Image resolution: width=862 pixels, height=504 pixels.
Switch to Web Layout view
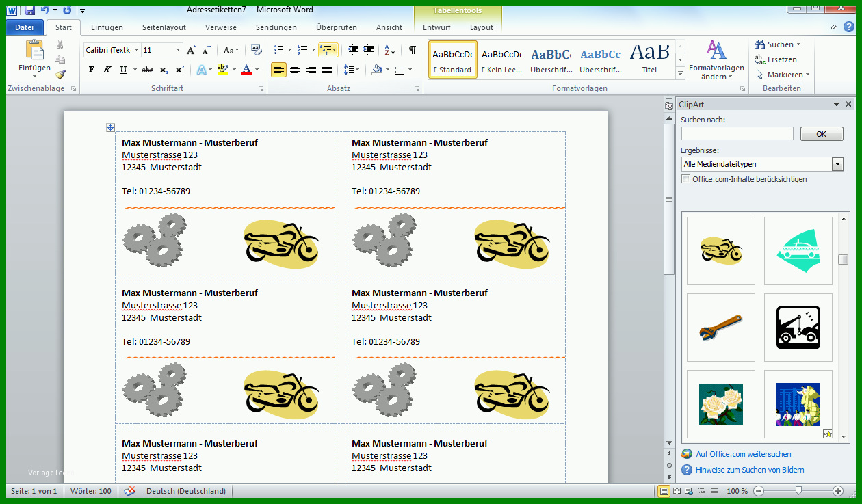pyautogui.click(x=689, y=491)
